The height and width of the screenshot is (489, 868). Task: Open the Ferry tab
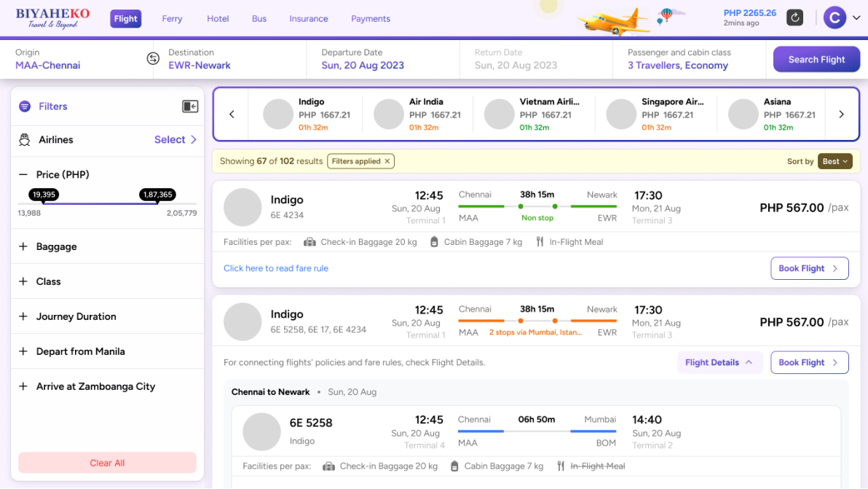tap(172, 19)
